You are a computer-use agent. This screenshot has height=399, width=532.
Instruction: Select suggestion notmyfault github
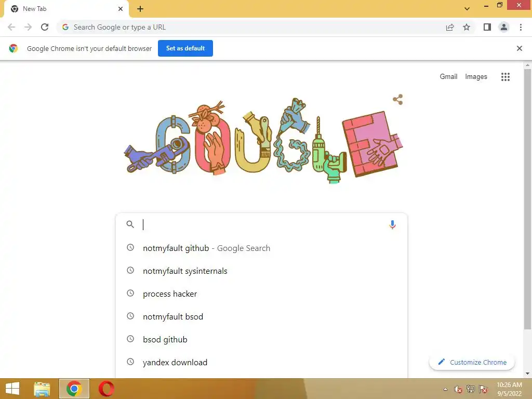261,248
